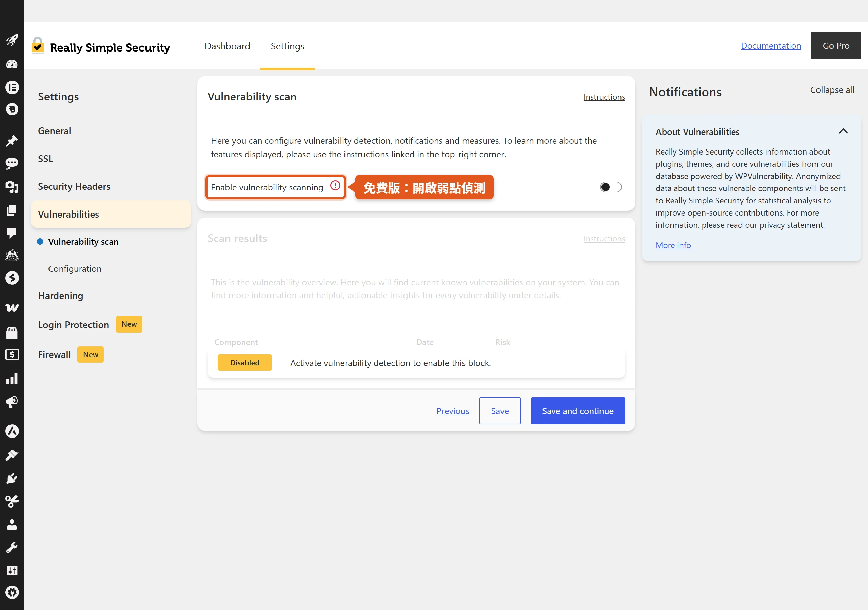Click the Really Simple Security padlock logo
The width and height of the screenshot is (868, 610).
[x=37, y=45]
